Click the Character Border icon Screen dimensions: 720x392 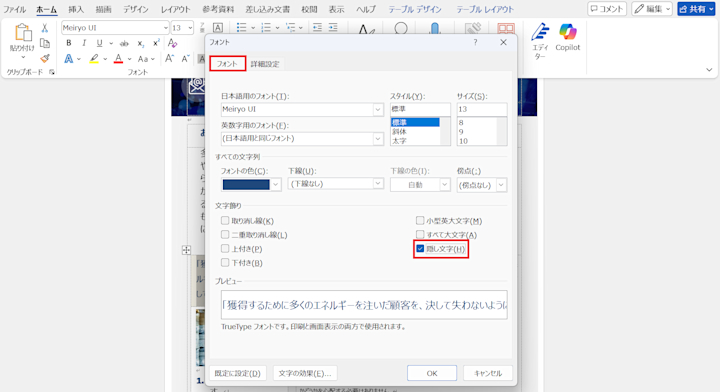pyautogui.click(x=218, y=28)
